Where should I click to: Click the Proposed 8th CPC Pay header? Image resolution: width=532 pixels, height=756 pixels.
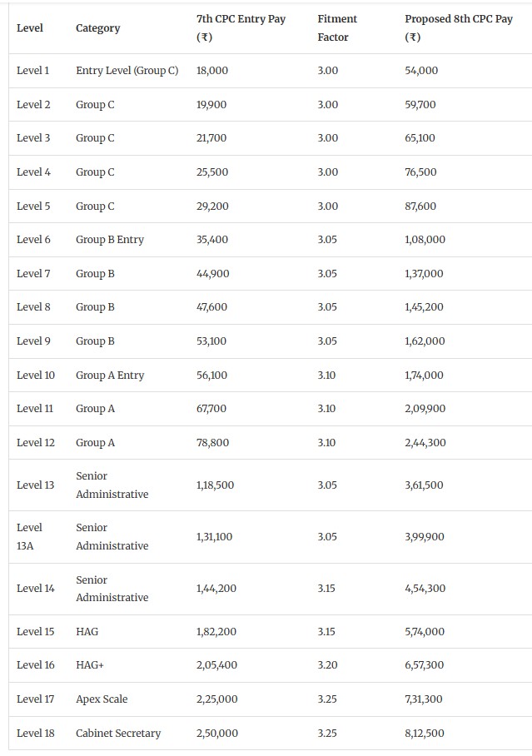pyautogui.click(x=458, y=28)
